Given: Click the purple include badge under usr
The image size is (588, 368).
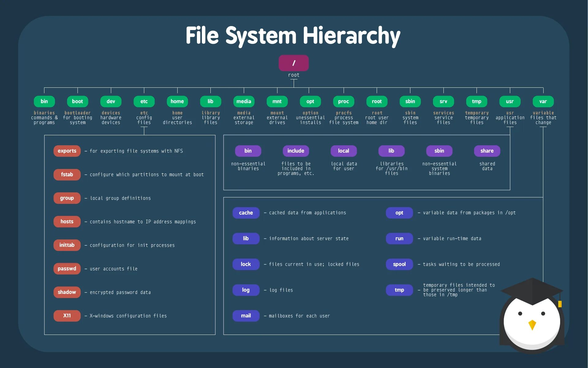Looking at the screenshot, I should pyautogui.click(x=296, y=151).
